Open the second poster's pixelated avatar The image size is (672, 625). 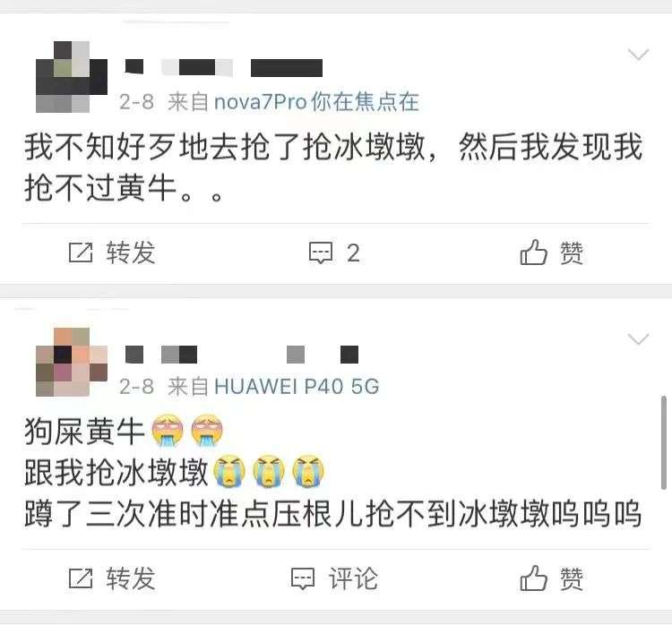coord(72,362)
